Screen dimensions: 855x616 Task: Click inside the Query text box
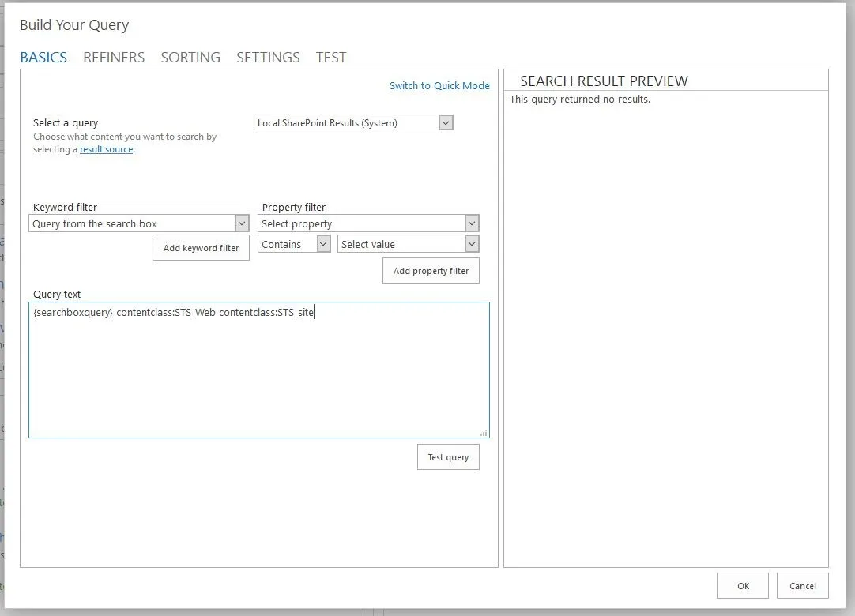point(258,371)
